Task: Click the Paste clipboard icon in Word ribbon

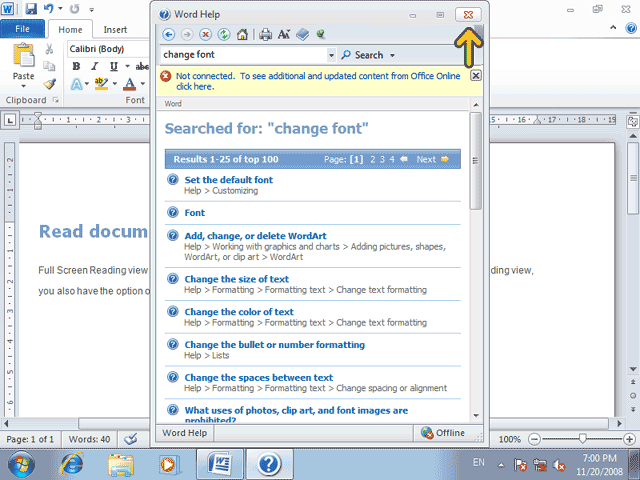Action: click(x=23, y=55)
